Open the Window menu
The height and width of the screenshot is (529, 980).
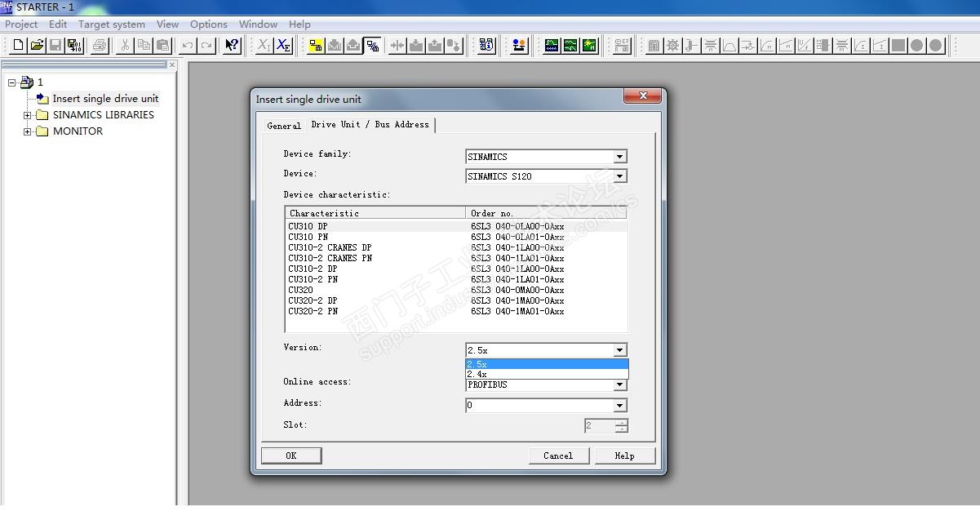click(258, 24)
